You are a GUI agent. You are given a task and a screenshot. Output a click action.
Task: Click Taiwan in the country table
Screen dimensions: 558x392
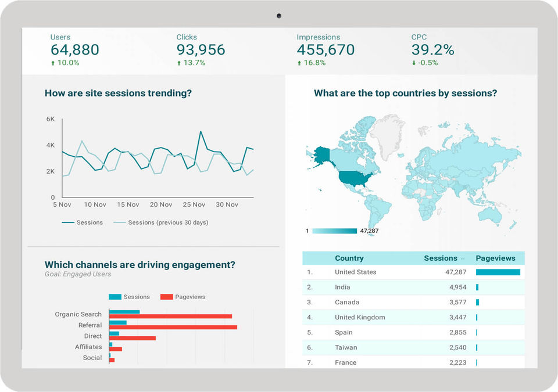[346, 347]
